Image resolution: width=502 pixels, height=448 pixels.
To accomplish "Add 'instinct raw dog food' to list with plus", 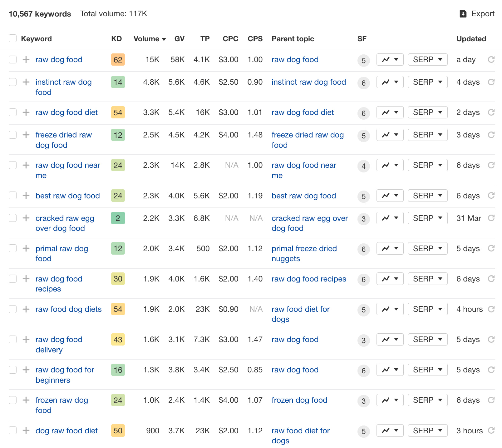I will point(26,82).
